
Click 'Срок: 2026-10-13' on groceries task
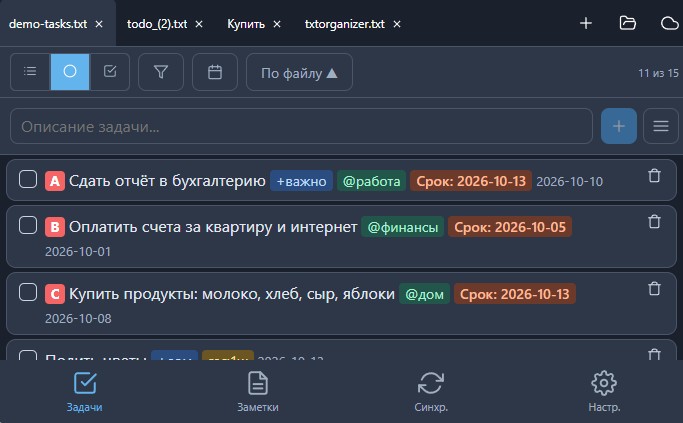point(515,294)
